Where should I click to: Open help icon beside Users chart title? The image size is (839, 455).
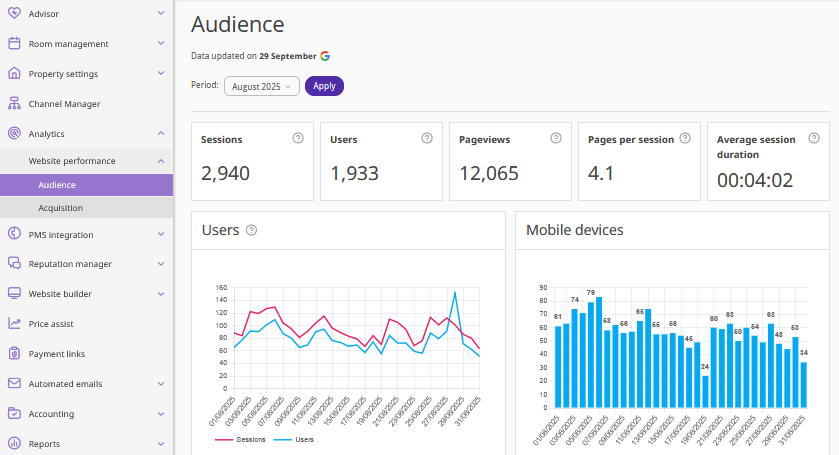coord(251,230)
